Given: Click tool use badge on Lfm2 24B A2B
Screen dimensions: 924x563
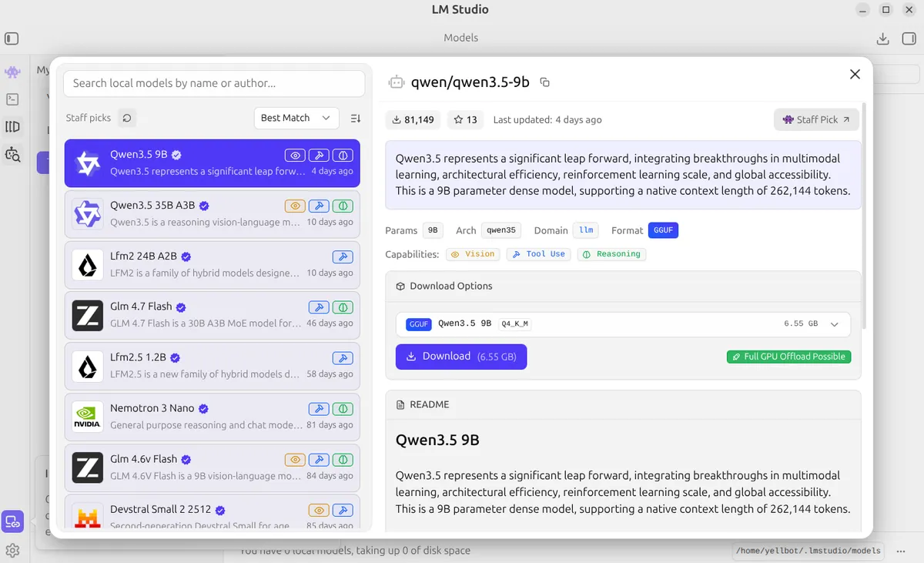Looking at the screenshot, I should [343, 256].
